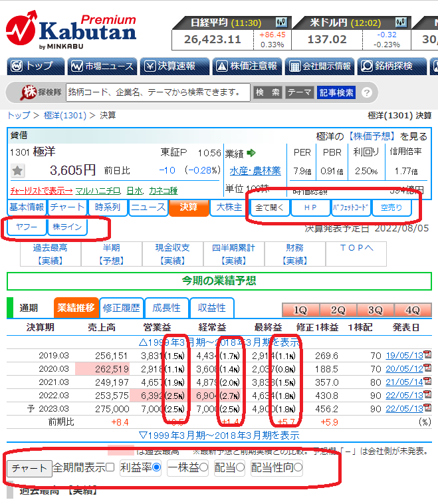
Task: Open the 市場ニュース navigation menu
Action: [102, 66]
